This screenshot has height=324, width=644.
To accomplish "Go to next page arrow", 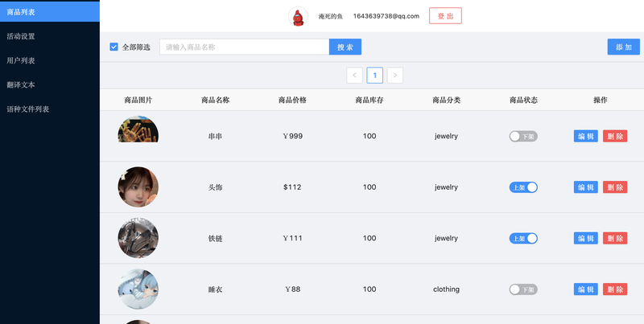I will [395, 76].
